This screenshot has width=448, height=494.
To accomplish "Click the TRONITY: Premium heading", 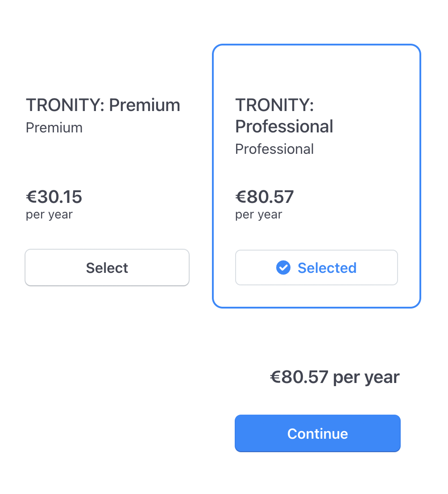I will pos(103,105).
